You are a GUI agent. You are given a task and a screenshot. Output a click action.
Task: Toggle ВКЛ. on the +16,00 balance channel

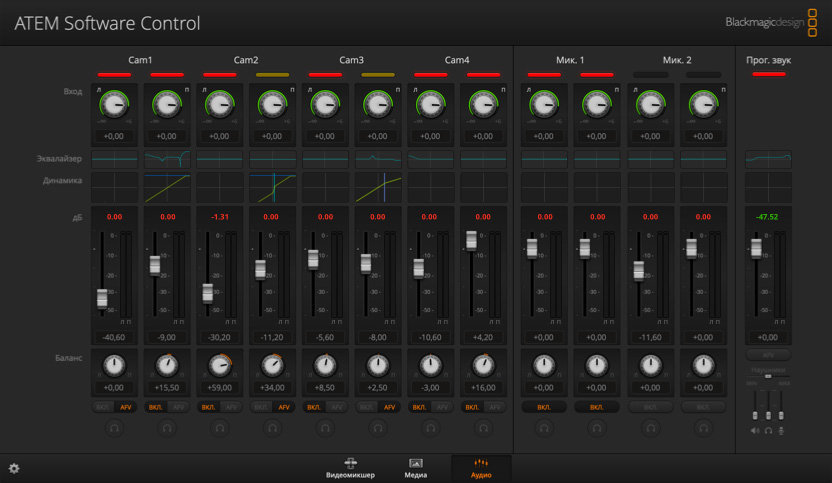(472, 407)
